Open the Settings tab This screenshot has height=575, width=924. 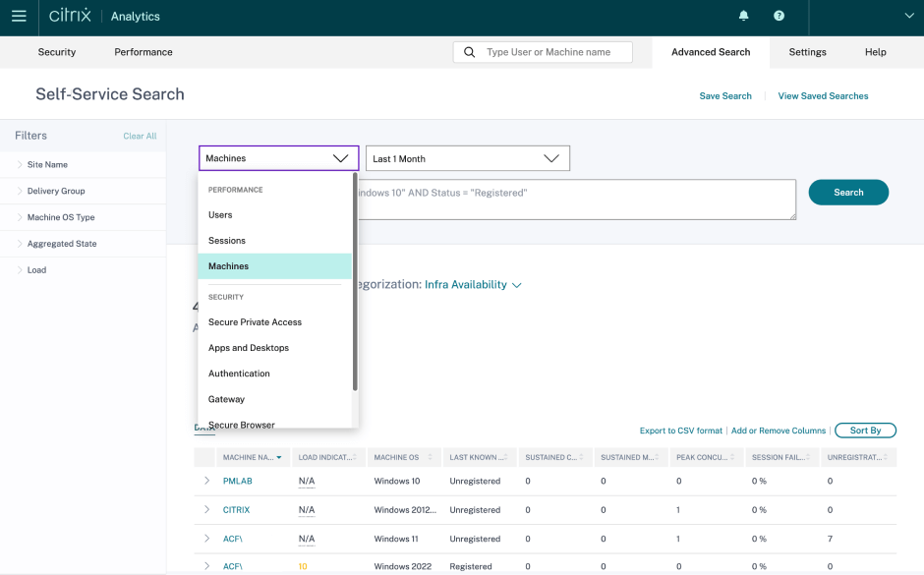point(807,52)
